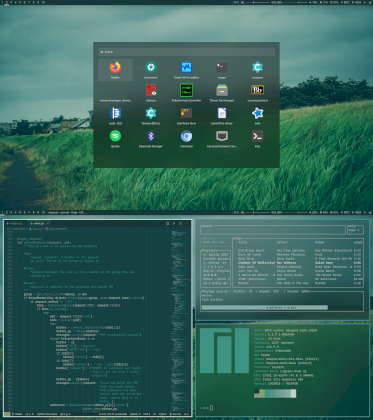
Task: Jump to a section using the code minimap
Action: [x=180, y=320]
